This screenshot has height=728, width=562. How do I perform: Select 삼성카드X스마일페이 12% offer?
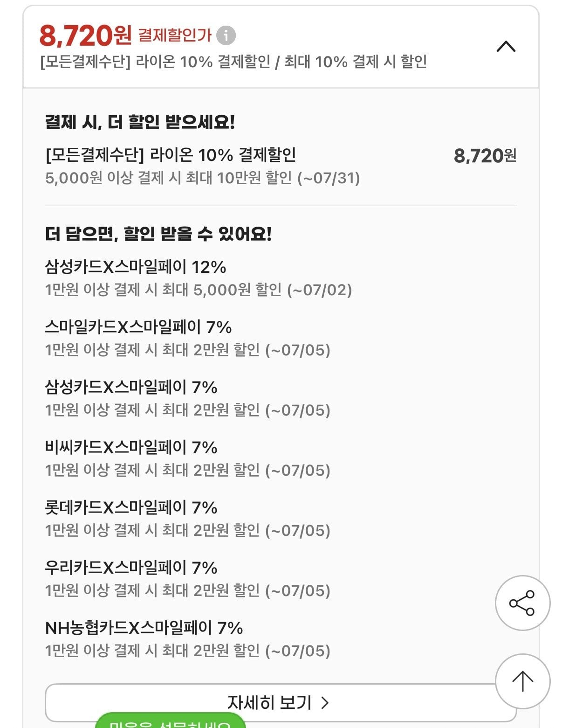click(x=198, y=278)
